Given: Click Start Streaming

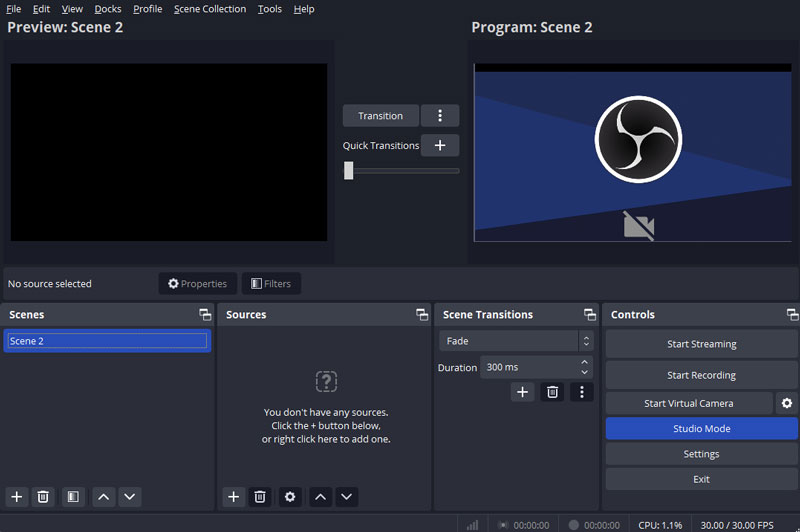Looking at the screenshot, I should click(702, 344).
